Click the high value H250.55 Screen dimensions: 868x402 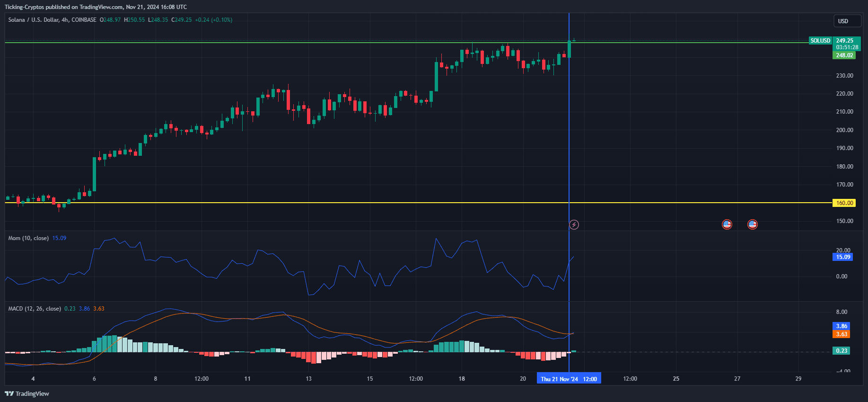click(134, 20)
